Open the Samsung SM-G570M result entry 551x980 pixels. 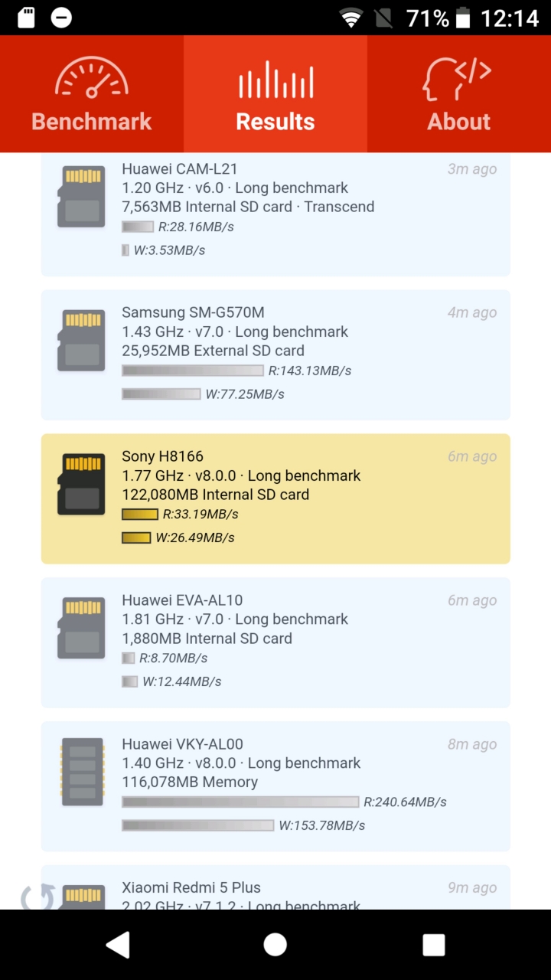(x=275, y=355)
